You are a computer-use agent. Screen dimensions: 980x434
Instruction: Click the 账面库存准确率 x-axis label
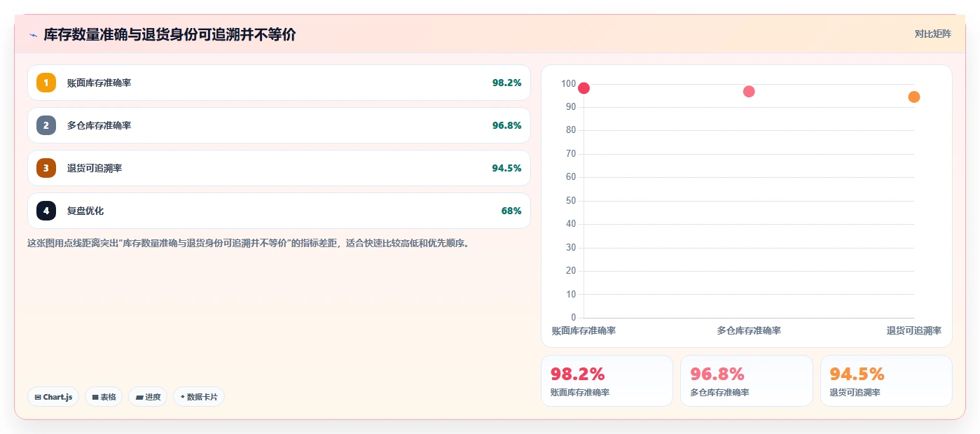click(584, 330)
